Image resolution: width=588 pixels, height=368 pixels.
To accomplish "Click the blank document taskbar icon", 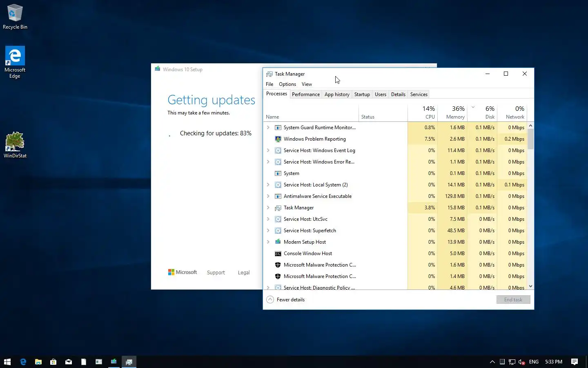I will (x=84, y=361).
